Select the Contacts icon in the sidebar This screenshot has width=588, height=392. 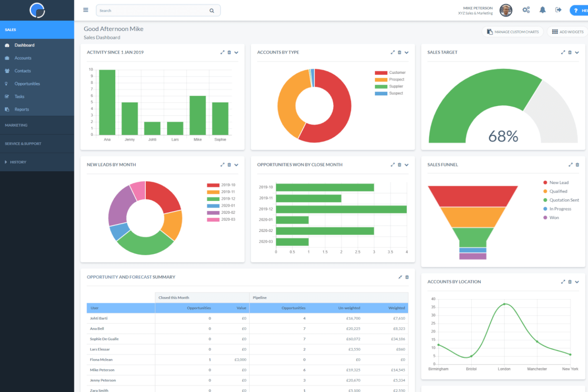point(7,71)
